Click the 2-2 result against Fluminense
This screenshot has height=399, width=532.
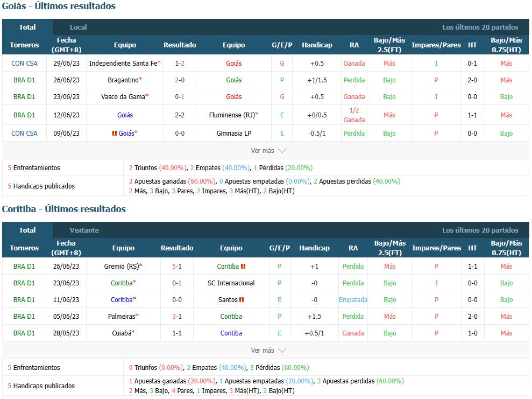pyautogui.click(x=180, y=115)
